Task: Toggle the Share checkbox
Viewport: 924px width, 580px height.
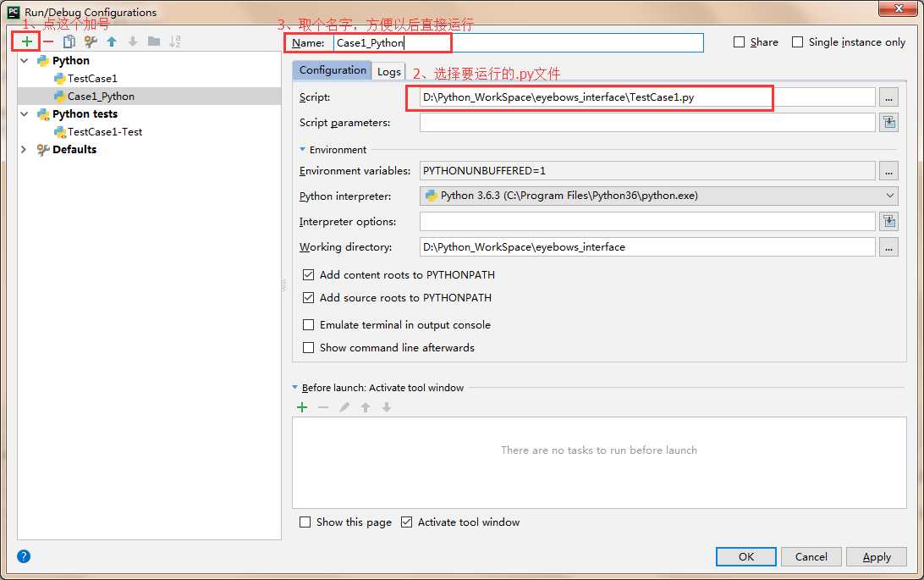Action: (x=739, y=41)
